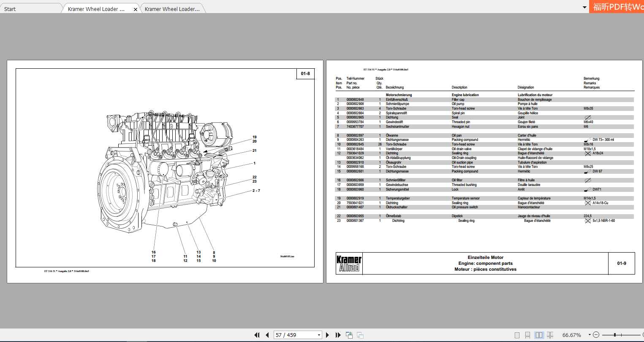The image size is (644, 342).
Task: Select continuous facing pages view
Action: click(x=550, y=335)
